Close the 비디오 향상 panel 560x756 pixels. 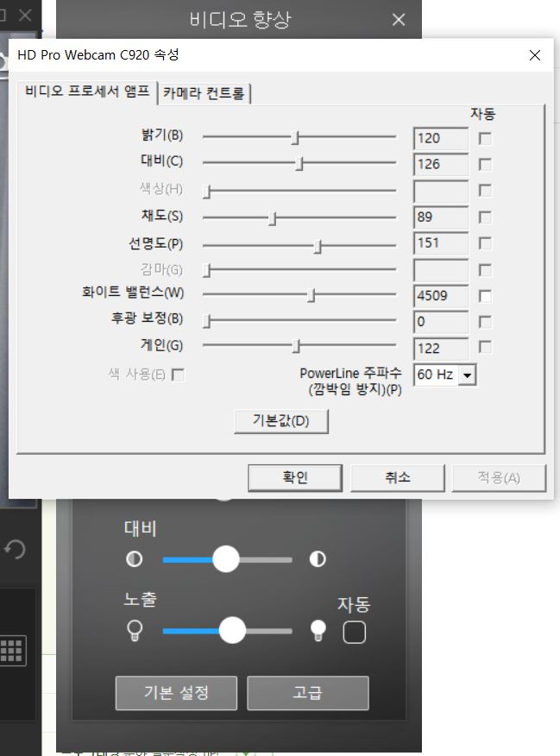[x=399, y=20]
